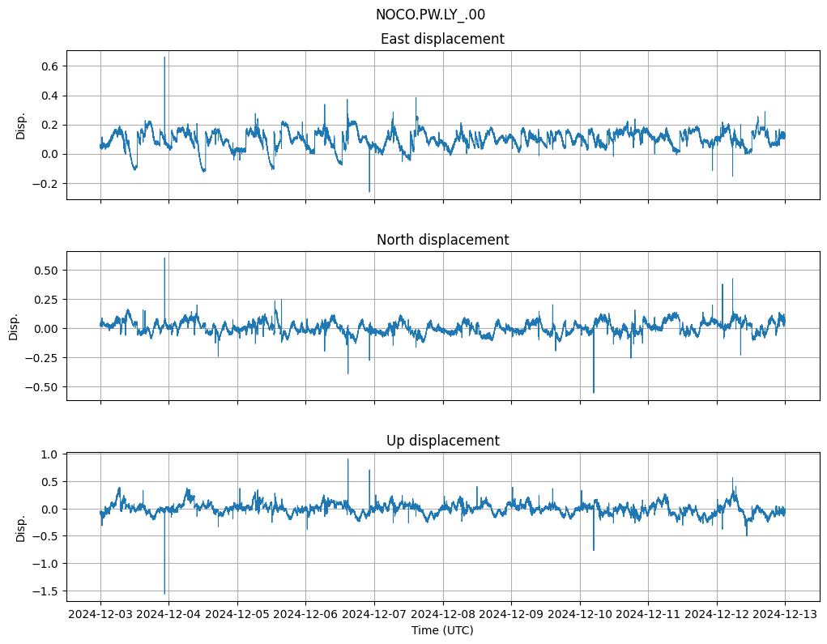Viewport: 827px width, 644px height.
Task: Select the 2024-12-08 date tick label
Action: [442, 615]
